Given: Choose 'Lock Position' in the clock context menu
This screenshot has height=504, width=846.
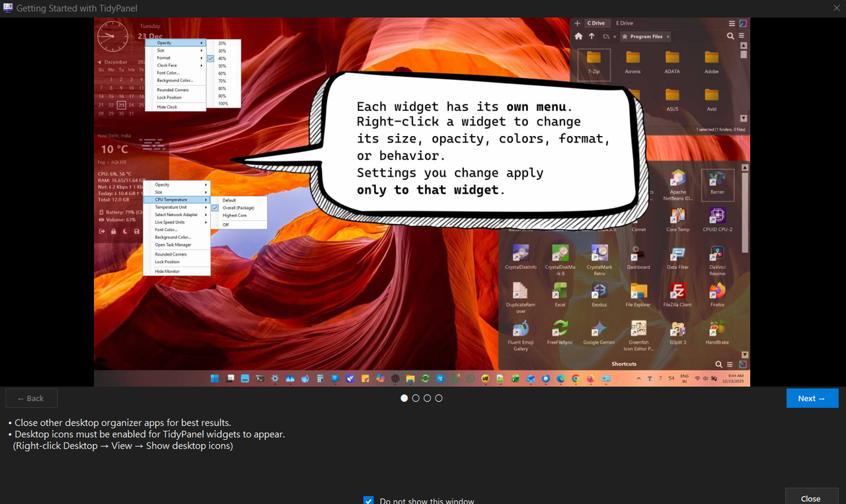Looking at the screenshot, I should (x=169, y=98).
